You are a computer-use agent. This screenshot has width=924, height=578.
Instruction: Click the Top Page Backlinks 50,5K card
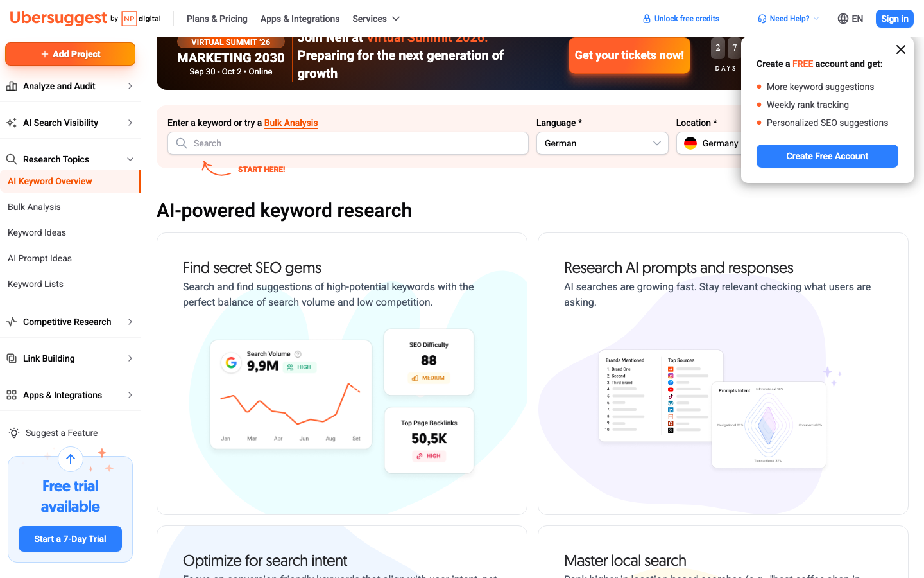pyautogui.click(x=429, y=441)
